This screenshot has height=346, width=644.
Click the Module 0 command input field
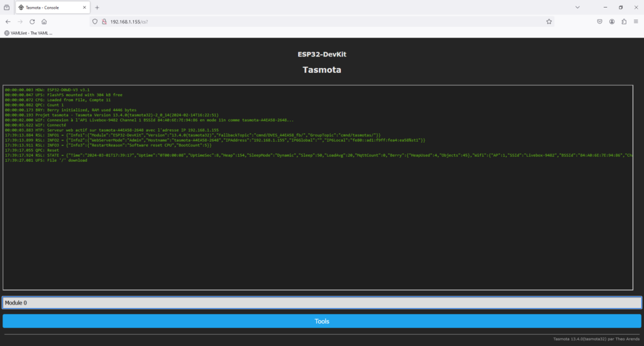[x=322, y=303]
